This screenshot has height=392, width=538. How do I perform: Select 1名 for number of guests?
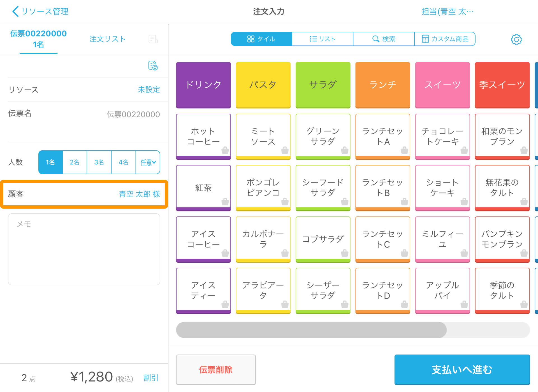[x=50, y=162]
